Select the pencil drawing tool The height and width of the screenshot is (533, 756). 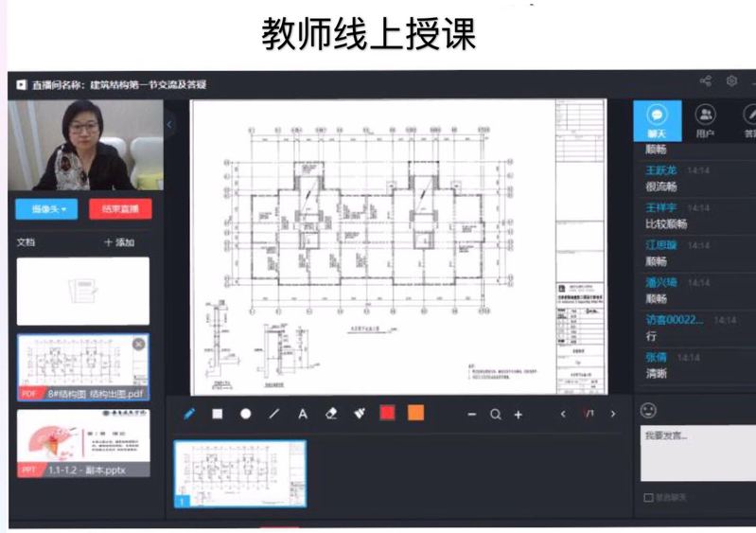[x=189, y=414]
